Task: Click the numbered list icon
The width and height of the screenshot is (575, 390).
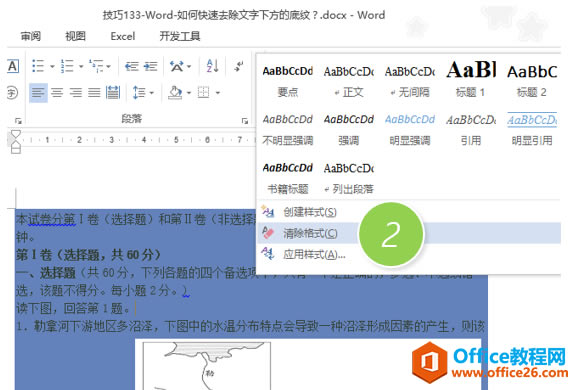Action: (x=67, y=66)
